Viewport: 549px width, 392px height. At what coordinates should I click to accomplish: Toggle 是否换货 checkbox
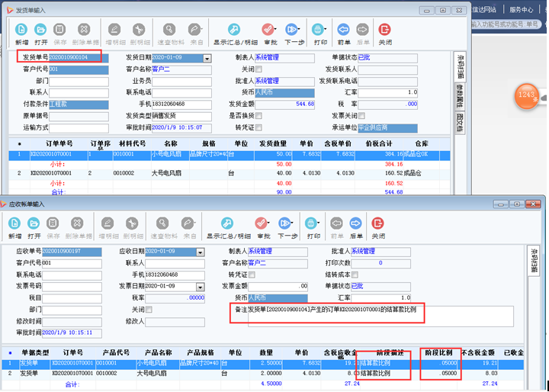258,116
